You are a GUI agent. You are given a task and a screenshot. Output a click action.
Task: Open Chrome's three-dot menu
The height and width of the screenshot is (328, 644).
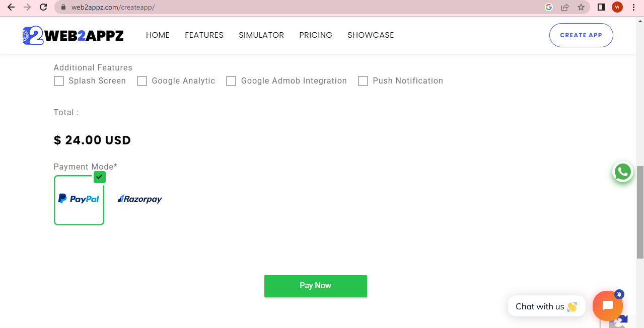pyautogui.click(x=633, y=8)
